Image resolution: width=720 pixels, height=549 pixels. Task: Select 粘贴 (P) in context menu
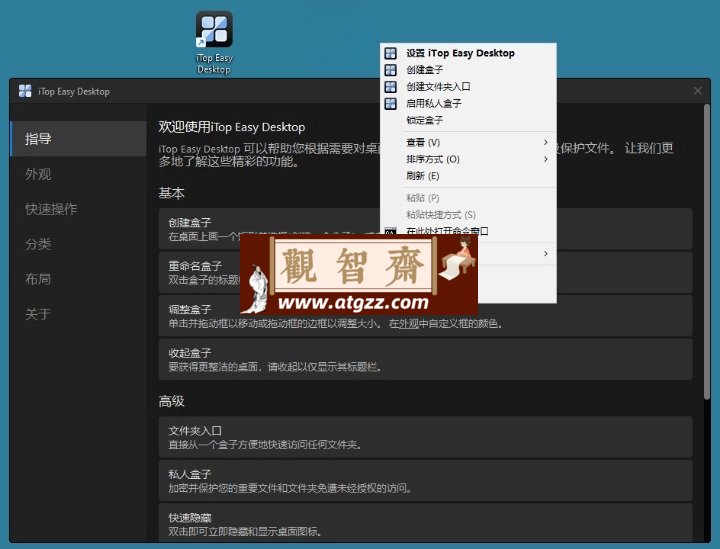click(468, 198)
